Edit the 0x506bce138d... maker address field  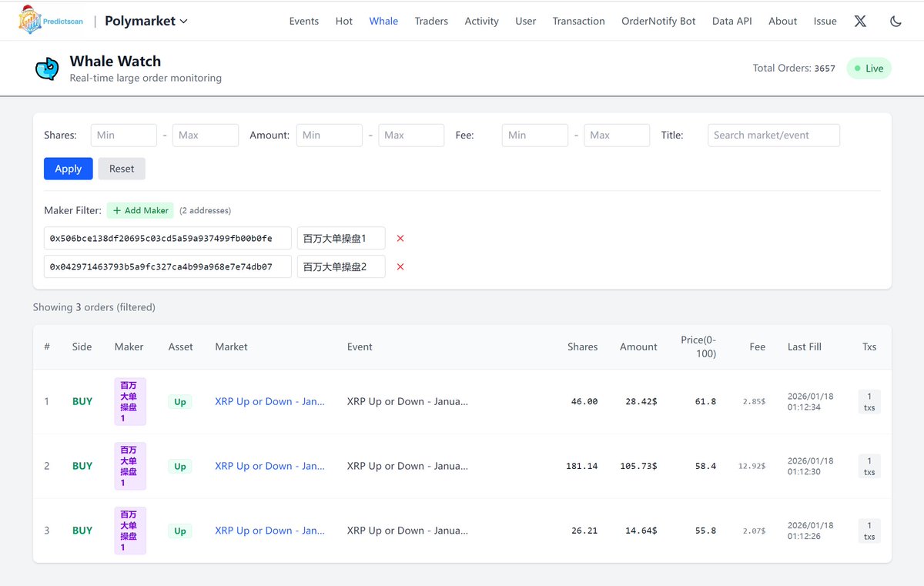click(x=168, y=239)
